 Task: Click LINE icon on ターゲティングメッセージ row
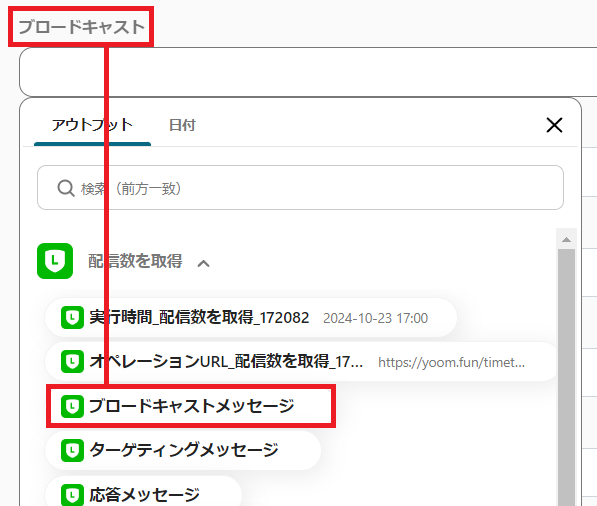72,450
